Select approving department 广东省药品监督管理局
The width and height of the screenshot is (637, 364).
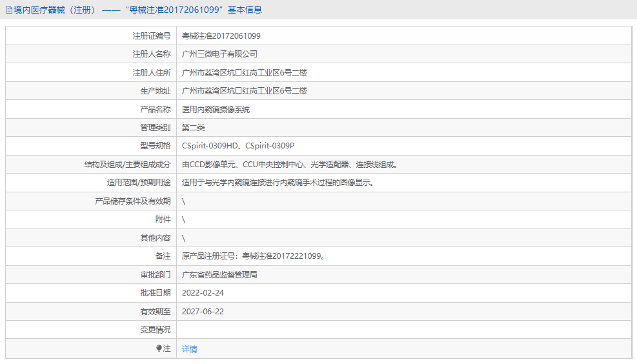[219, 275]
